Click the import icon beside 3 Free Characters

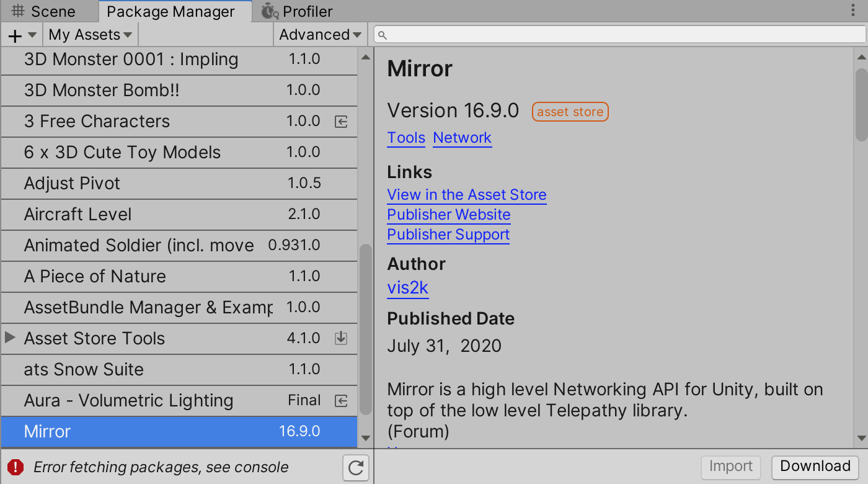341,122
